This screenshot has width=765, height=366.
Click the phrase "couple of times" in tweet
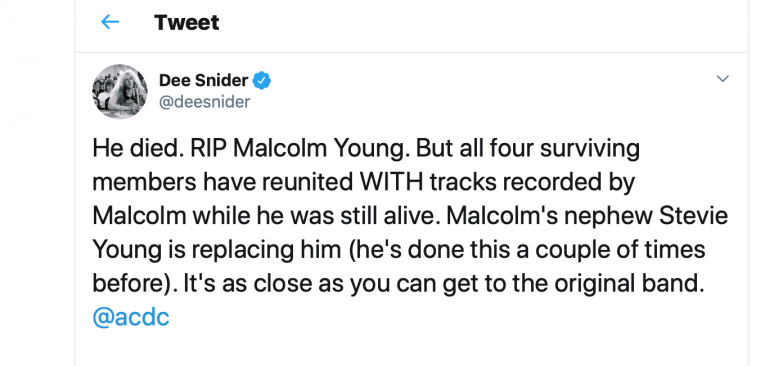pos(621,250)
